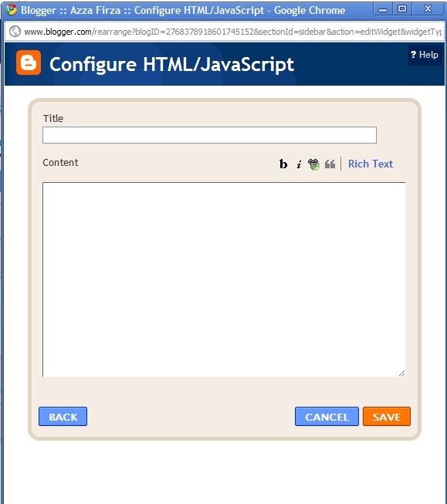Apply italic formatting with the i icon
Image resolution: width=447 pixels, height=504 pixels.
tap(299, 164)
